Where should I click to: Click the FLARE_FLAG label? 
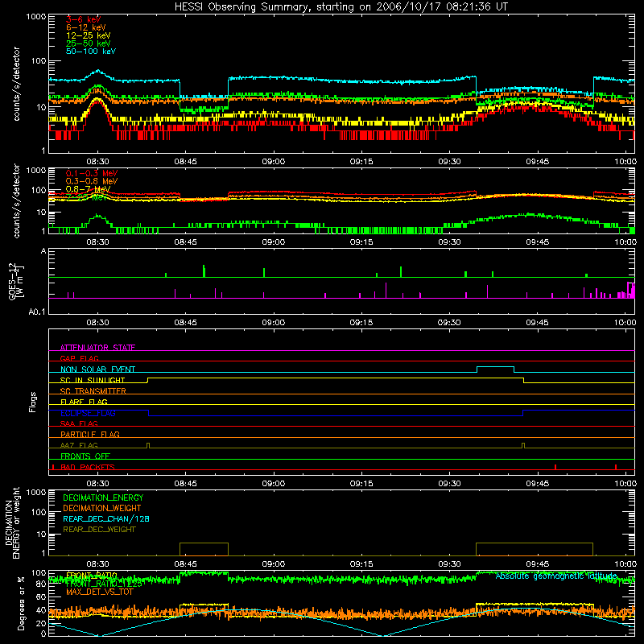(x=84, y=402)
